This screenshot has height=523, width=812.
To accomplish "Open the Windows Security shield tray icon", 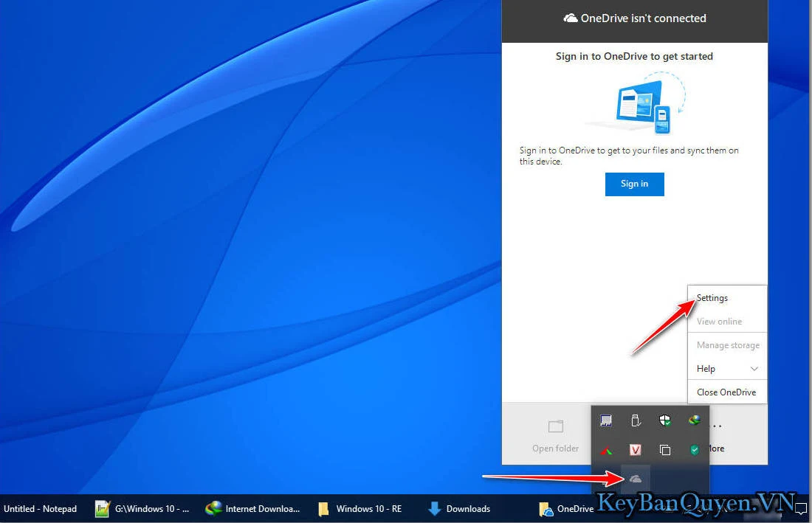I will pos(665,420).
